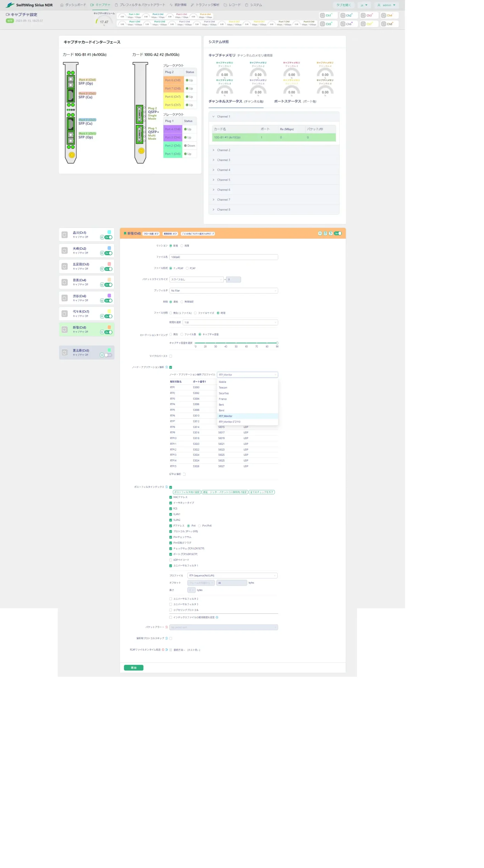Enable the マイクロバースト checkbox
The image size is (484, 868).
(x=170, y=356)
